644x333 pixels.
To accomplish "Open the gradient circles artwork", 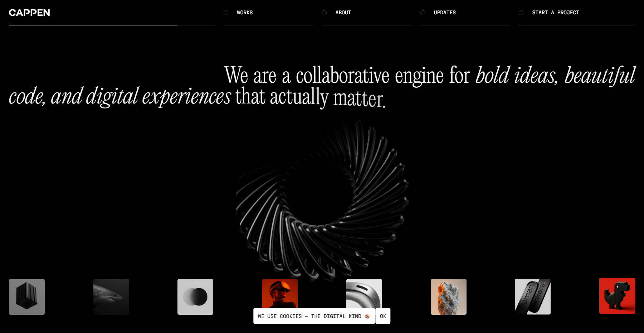I will tap(195, 296).
